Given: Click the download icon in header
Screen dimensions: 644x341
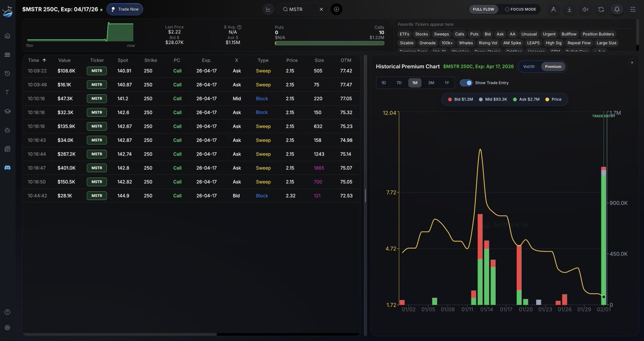Looking at the screenshot, I should pos(569,9).
